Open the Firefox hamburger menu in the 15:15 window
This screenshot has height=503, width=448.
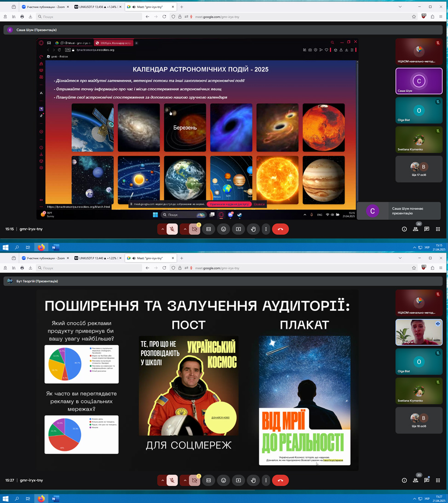441,17
